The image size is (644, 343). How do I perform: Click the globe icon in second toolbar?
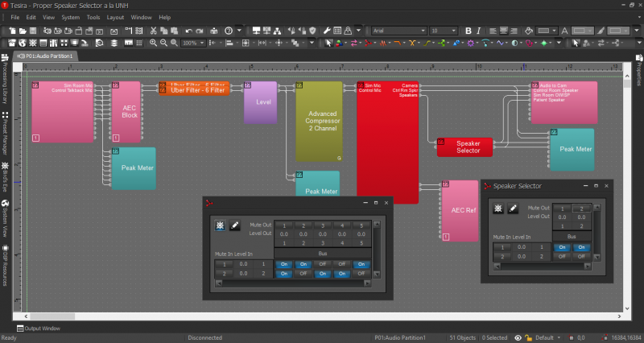(x=23, y=43)
